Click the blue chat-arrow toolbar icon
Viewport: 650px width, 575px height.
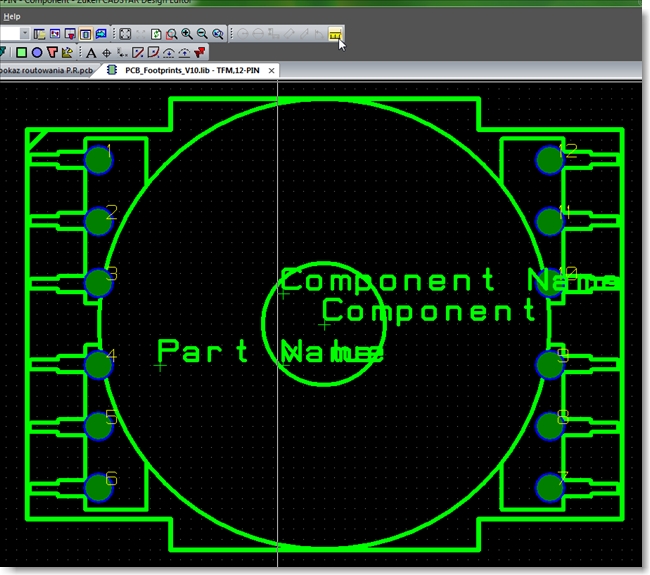click(101, 34)
